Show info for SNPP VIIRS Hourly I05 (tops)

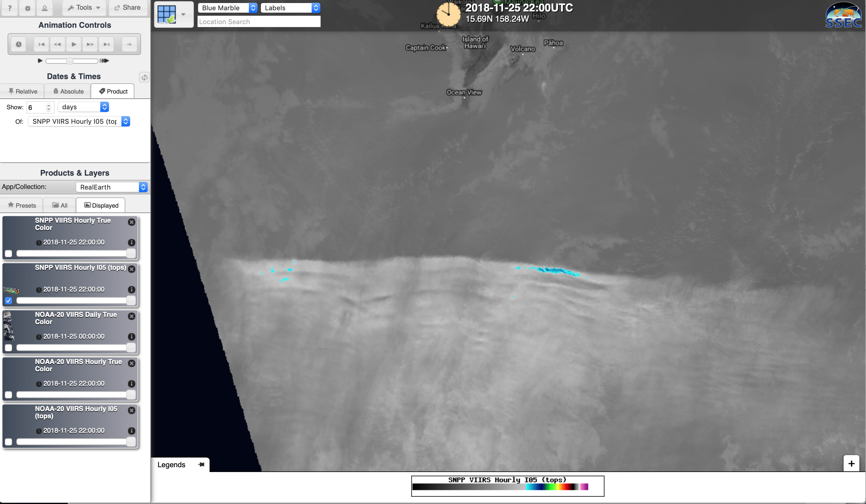tap(131, 289)
